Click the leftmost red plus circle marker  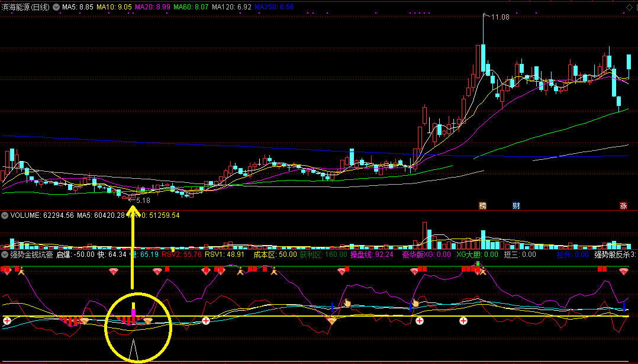coord(7,321)
